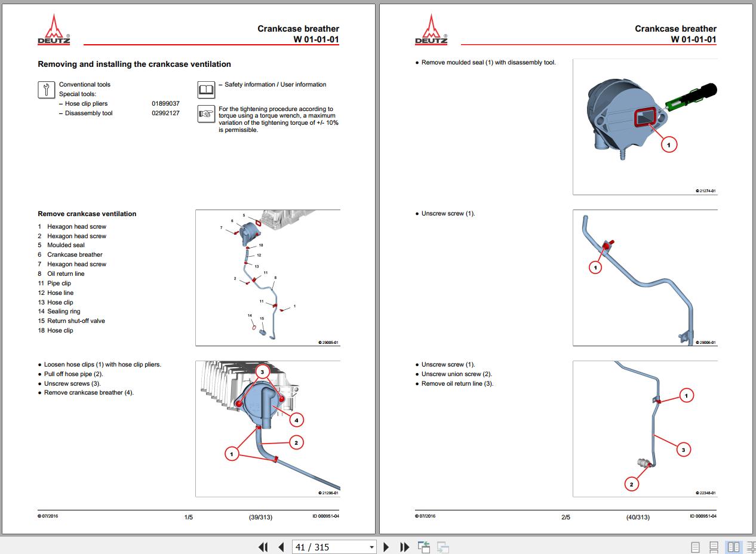Select two-page continuous view mode

pyautogui.click(x=751, y=547)
